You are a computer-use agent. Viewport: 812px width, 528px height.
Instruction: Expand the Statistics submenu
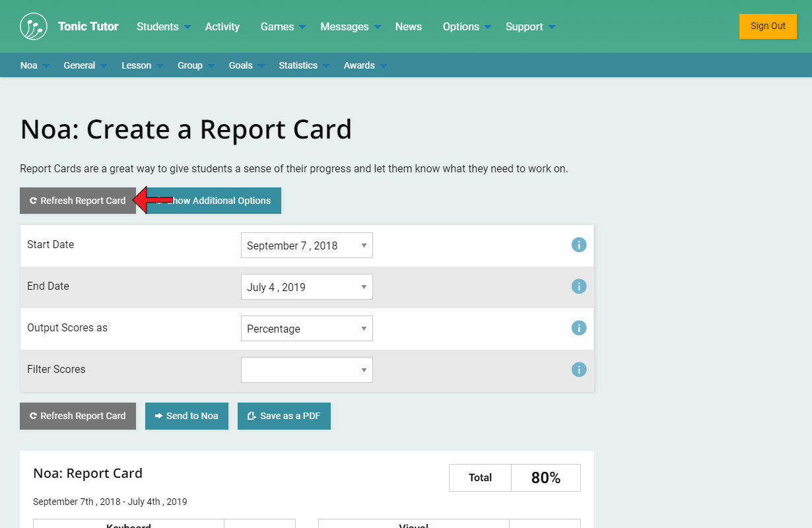coord(303,65)
